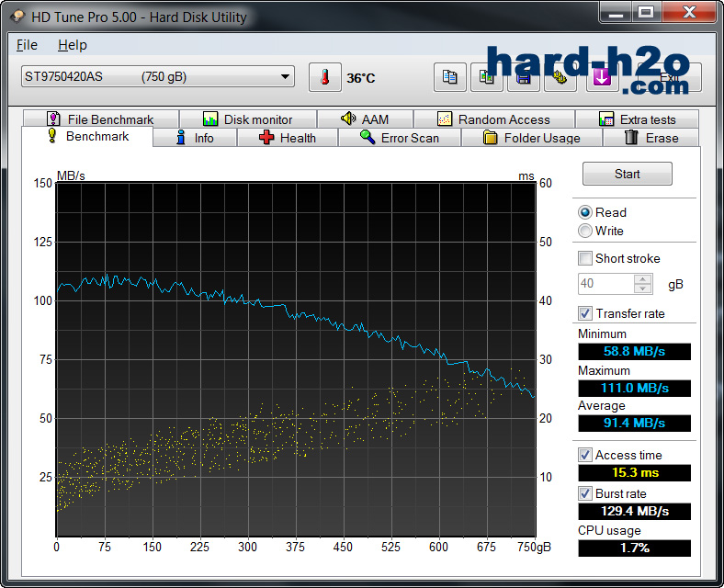
Task: Open the File menu
Action: (x=27, y=45)
